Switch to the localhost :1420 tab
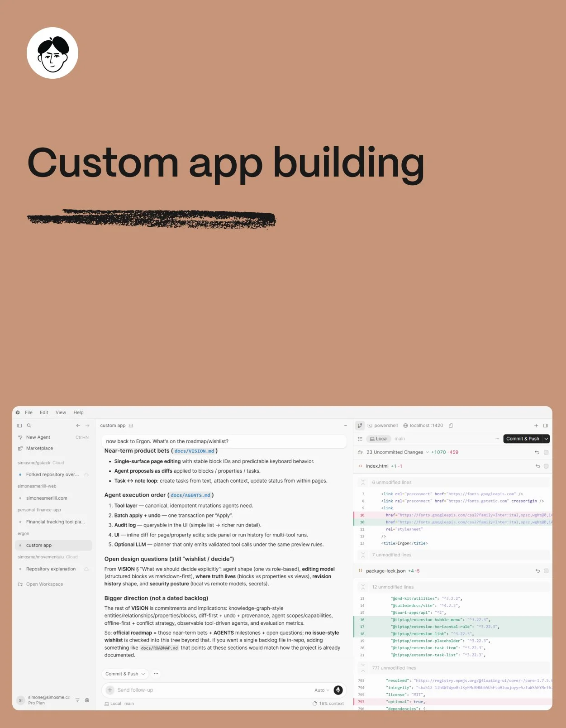 coord(423,426)
